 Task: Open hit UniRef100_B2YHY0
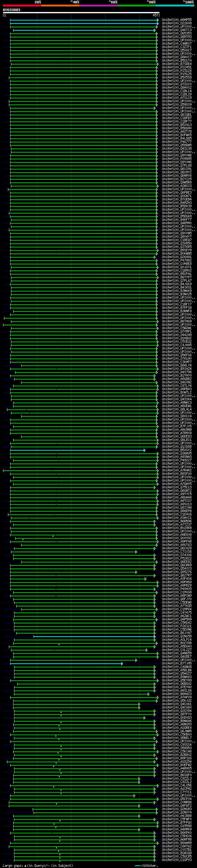[176, 375]
